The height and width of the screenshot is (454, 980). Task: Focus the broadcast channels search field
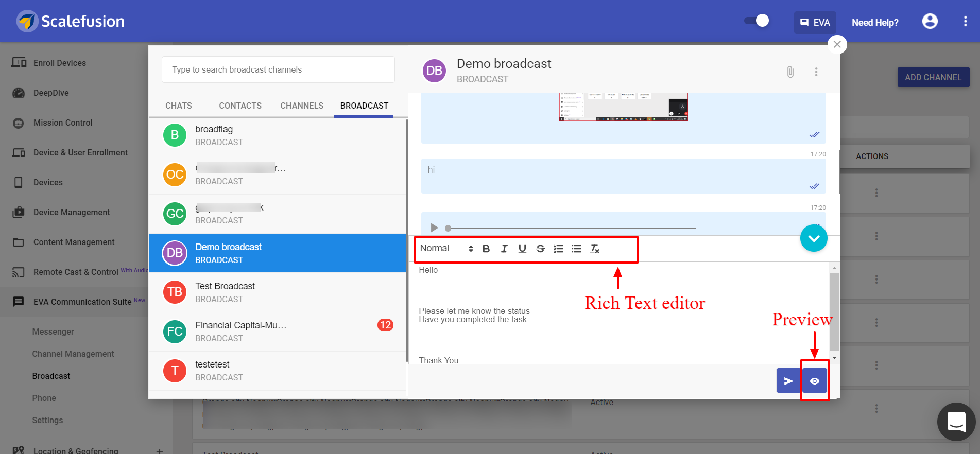tap(278, 69)
